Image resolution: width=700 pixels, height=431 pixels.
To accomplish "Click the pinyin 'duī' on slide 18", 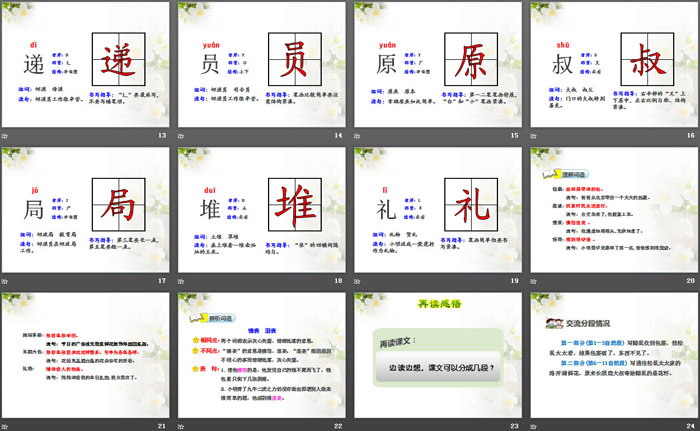I will coord(209,190).
